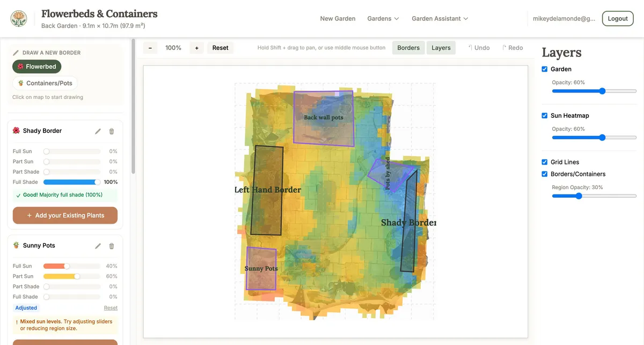The height and width of the screenshot is (345, 644).
Task: Select the Containers/Pots drawing tool
Action: [x=45, y=83]
